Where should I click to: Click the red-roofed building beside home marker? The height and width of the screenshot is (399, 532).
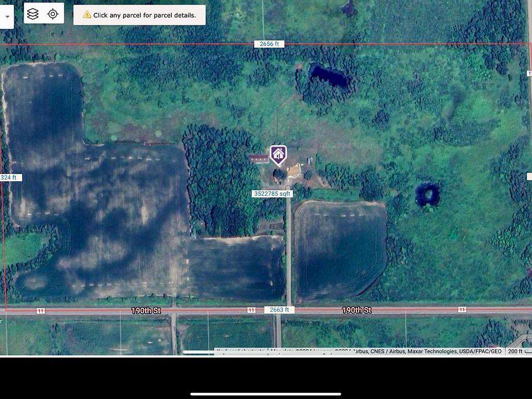tap(259, 159)
